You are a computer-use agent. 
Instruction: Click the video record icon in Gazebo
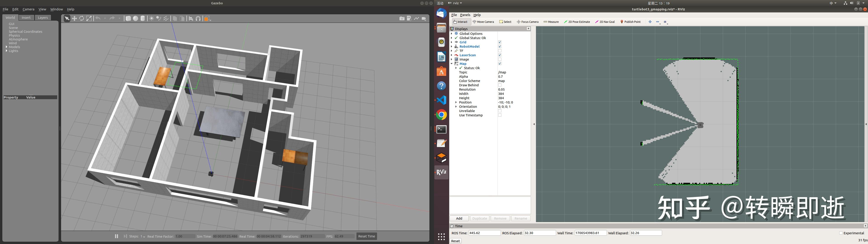pos(424,19)
